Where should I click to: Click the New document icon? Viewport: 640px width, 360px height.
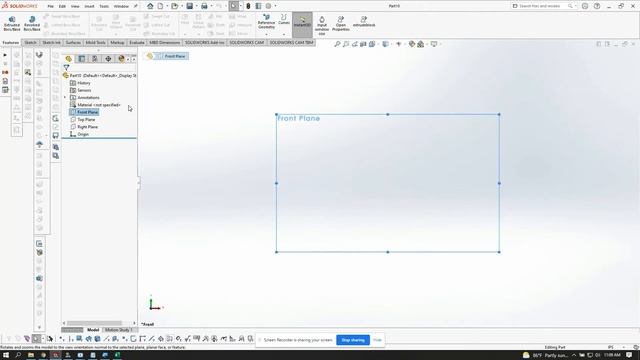tap(160, 6)
